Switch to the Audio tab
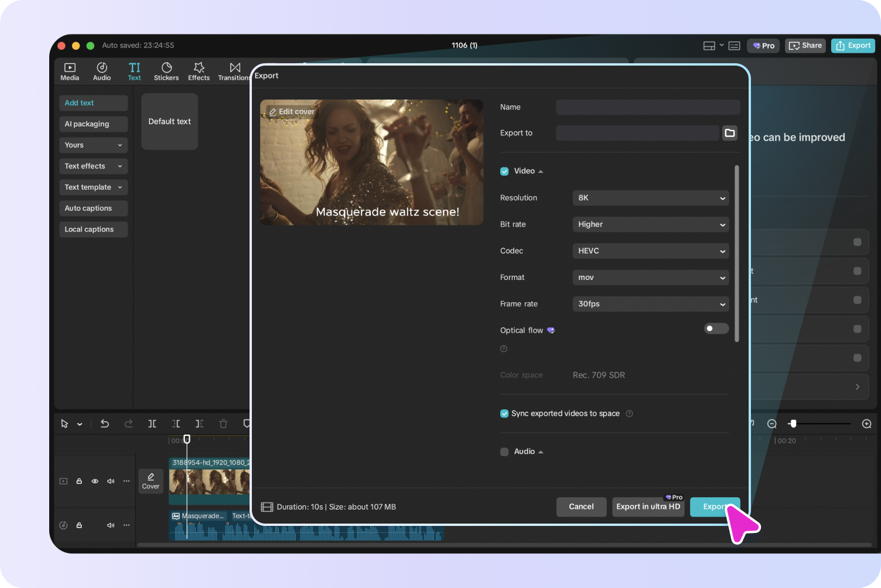 click(x=102, y=71)
